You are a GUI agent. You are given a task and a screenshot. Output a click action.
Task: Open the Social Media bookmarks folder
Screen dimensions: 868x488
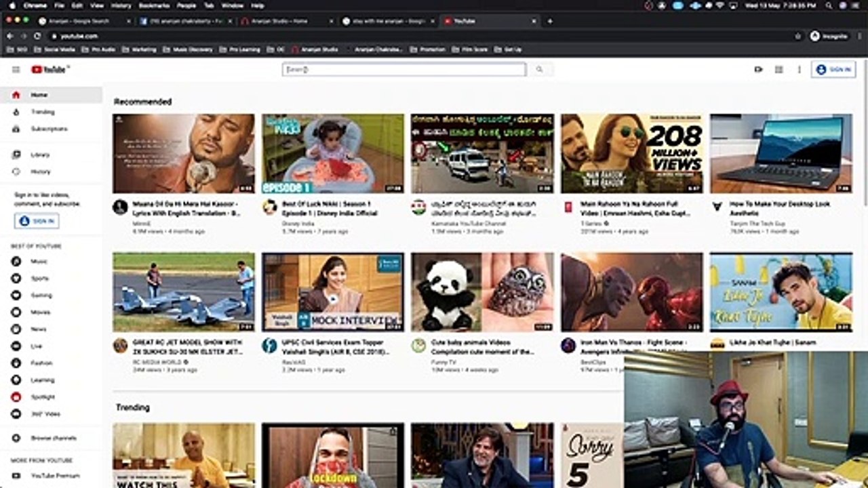click(56, 49)
